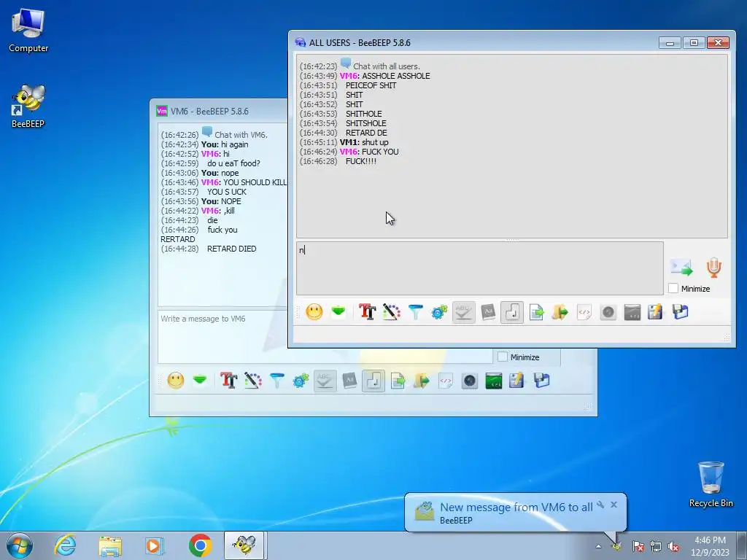Open emoticons picker in VM6 chat window
The width and height of the screenshot is (747, 560).
tap(175, 381)
